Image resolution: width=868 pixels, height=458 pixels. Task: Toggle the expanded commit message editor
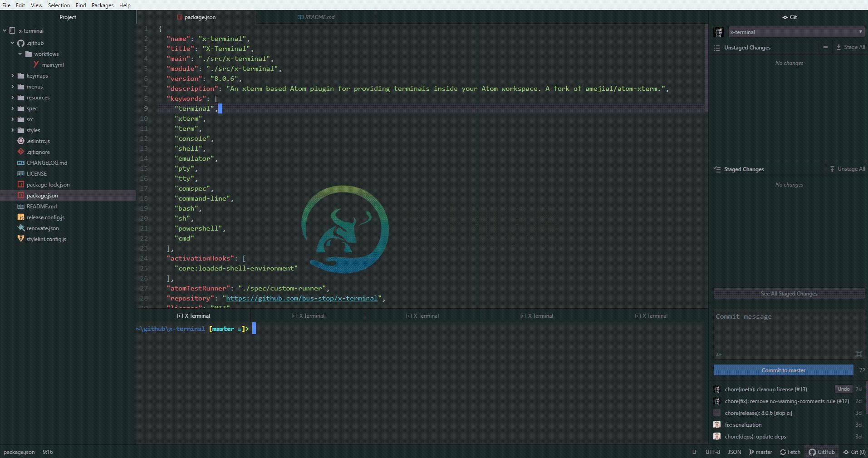(858, 354)
